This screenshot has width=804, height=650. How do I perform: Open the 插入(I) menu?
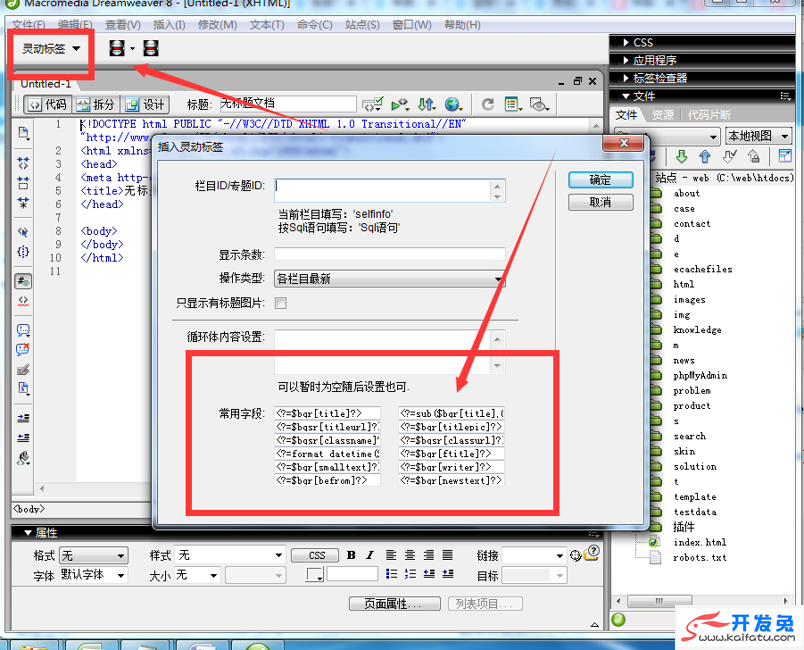pyautogui.click(x=169, y=24)
